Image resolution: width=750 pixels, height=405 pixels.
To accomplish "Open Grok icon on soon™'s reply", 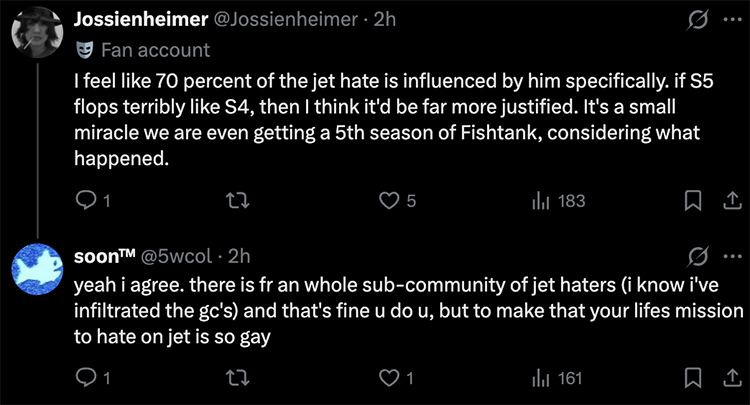I will coord(698,256).
